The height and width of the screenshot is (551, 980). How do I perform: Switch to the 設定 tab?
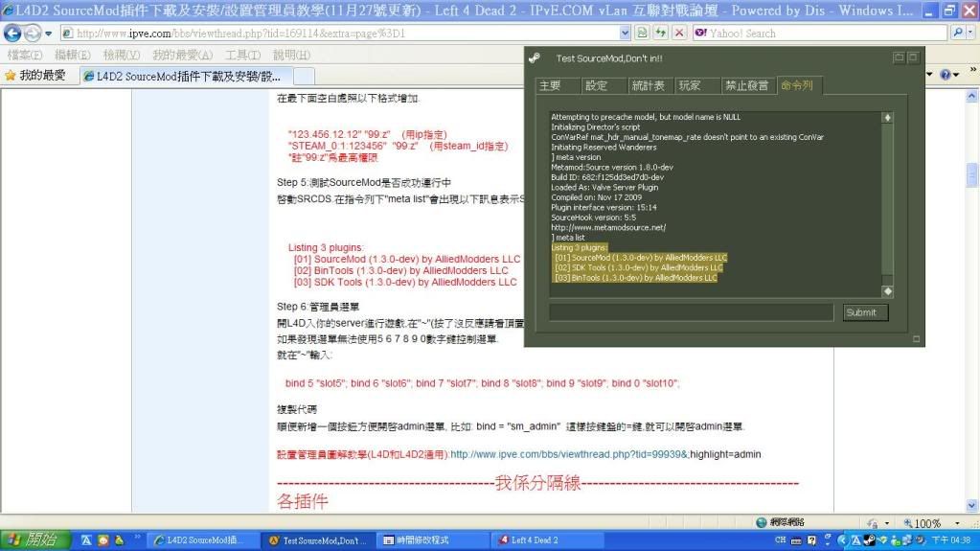pyautogui.click(x=597, y=85)
